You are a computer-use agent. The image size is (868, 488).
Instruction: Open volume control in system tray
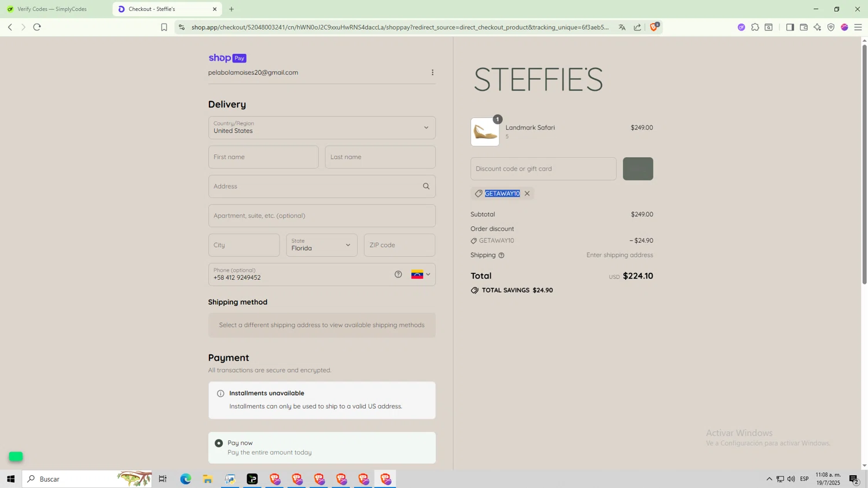(791, 479)
